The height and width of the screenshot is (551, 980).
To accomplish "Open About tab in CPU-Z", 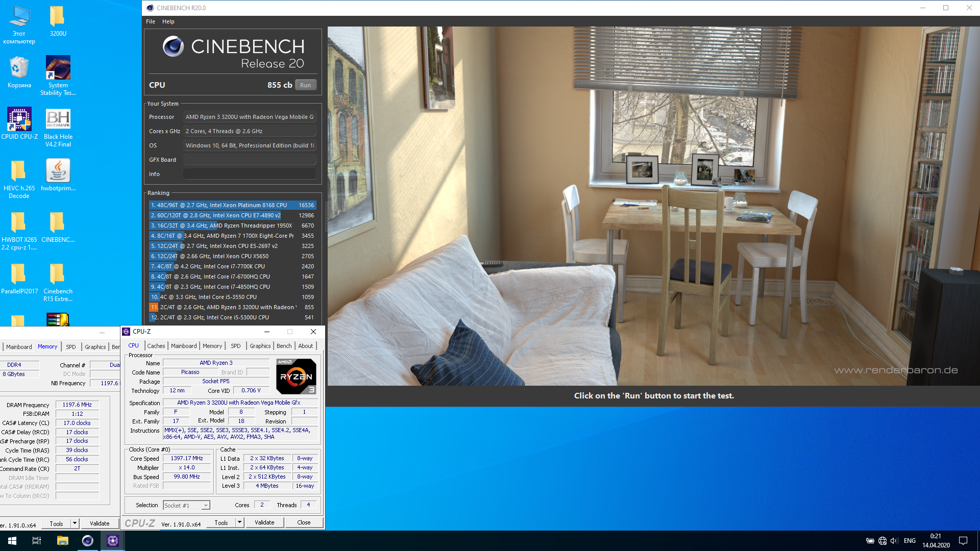I will (306, 346).
